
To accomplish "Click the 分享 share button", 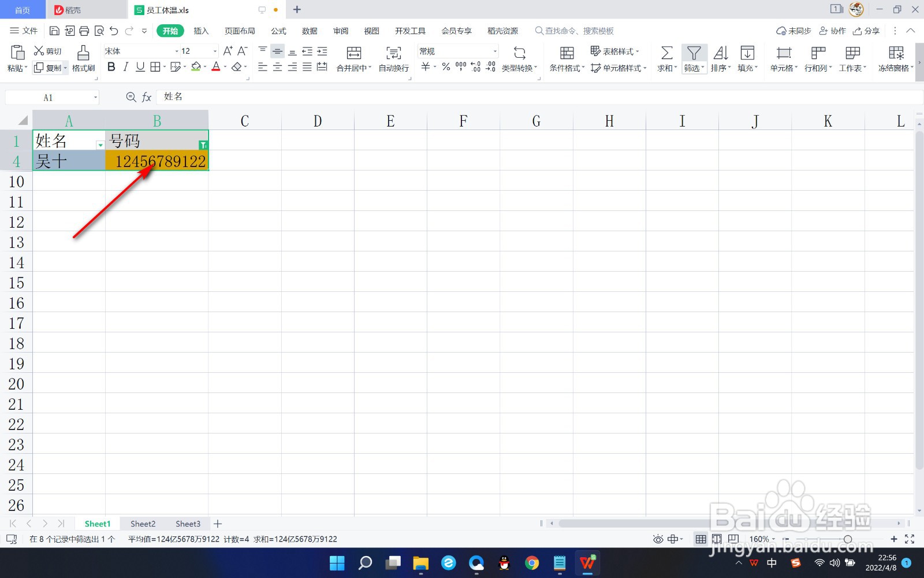I will (x=866, y=31).
